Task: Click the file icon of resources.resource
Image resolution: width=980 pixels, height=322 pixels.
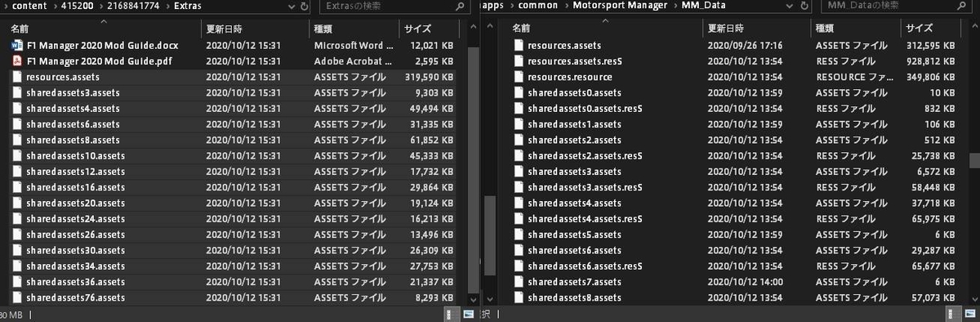Action: click(518, 77)
